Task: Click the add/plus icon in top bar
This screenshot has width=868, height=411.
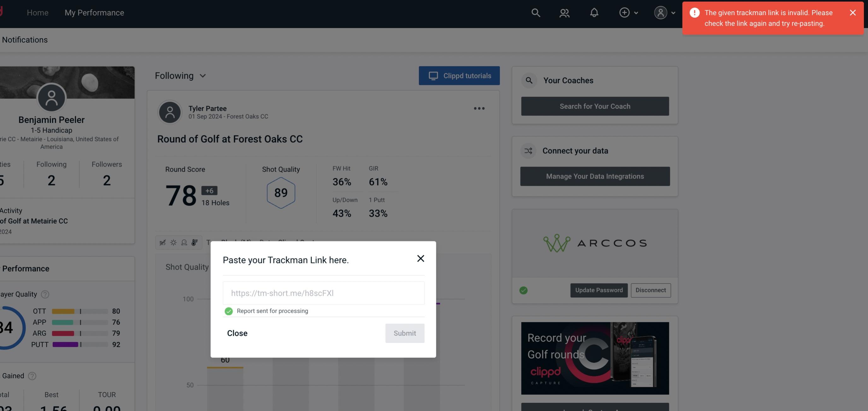Action: pyautogui.click(x=624, y=12)
